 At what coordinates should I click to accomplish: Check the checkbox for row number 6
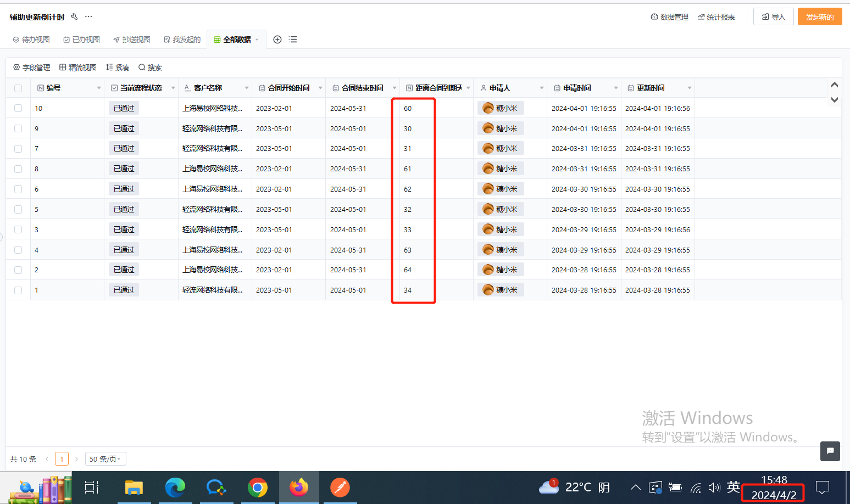coord(18,189)
